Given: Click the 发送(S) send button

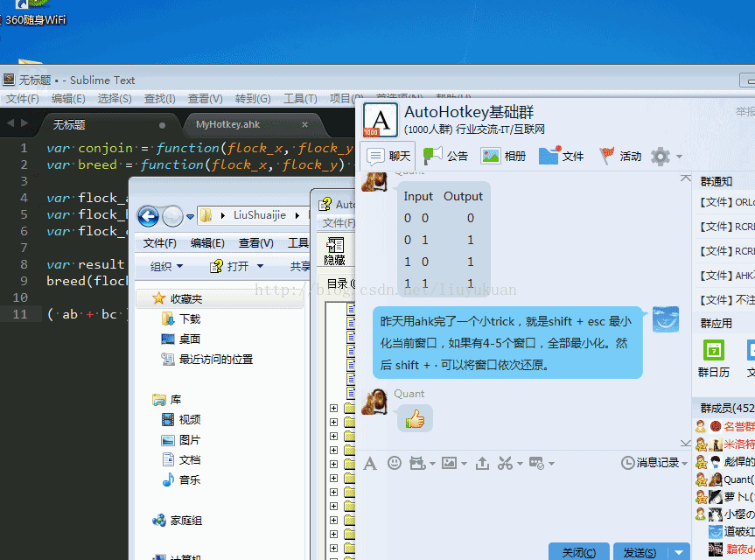Looking at the screenshot, I should 640,552.
